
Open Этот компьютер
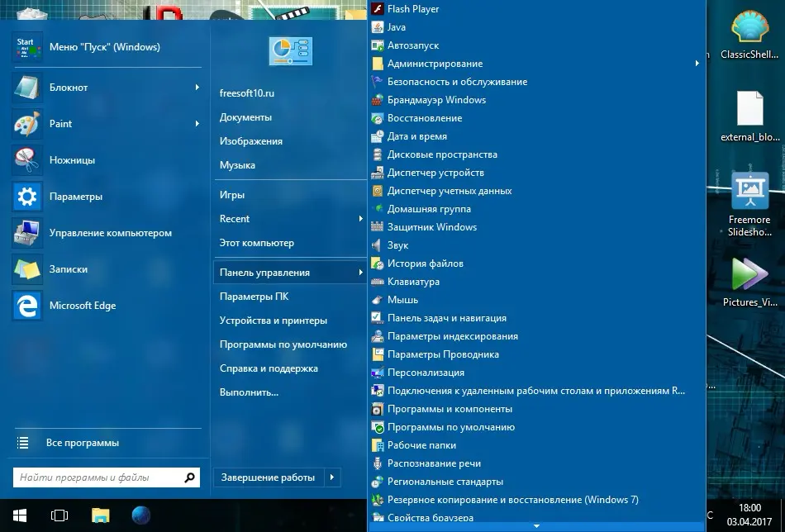pyautogui.click(x=257, y=243)
